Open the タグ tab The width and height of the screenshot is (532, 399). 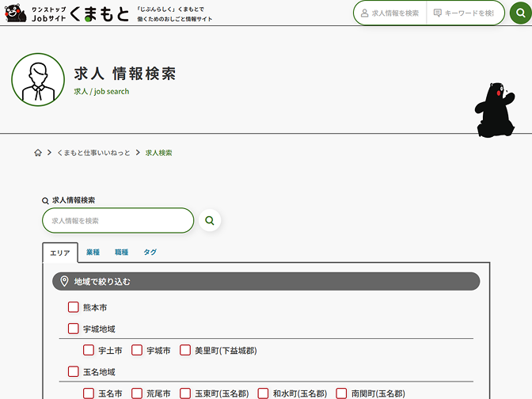(x=150, y=252)
